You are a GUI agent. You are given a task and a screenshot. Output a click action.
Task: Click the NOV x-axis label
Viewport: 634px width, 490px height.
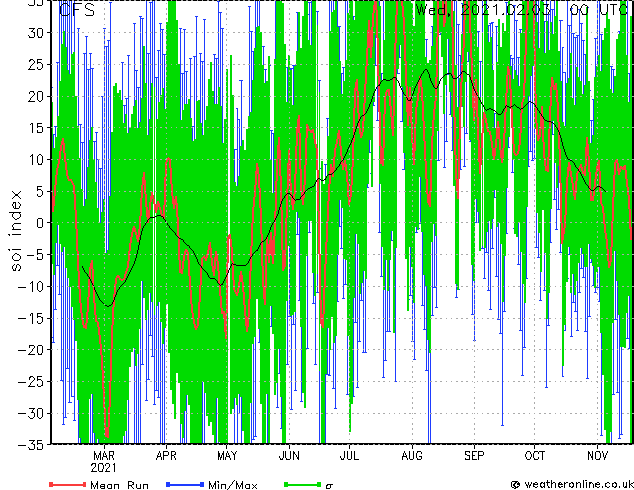[598, 456]
